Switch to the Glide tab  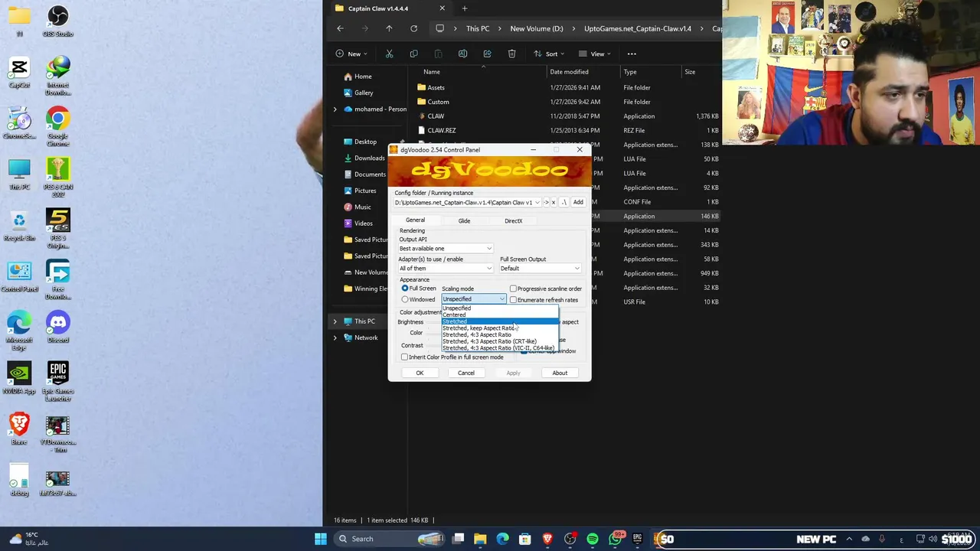click(464, 220)
